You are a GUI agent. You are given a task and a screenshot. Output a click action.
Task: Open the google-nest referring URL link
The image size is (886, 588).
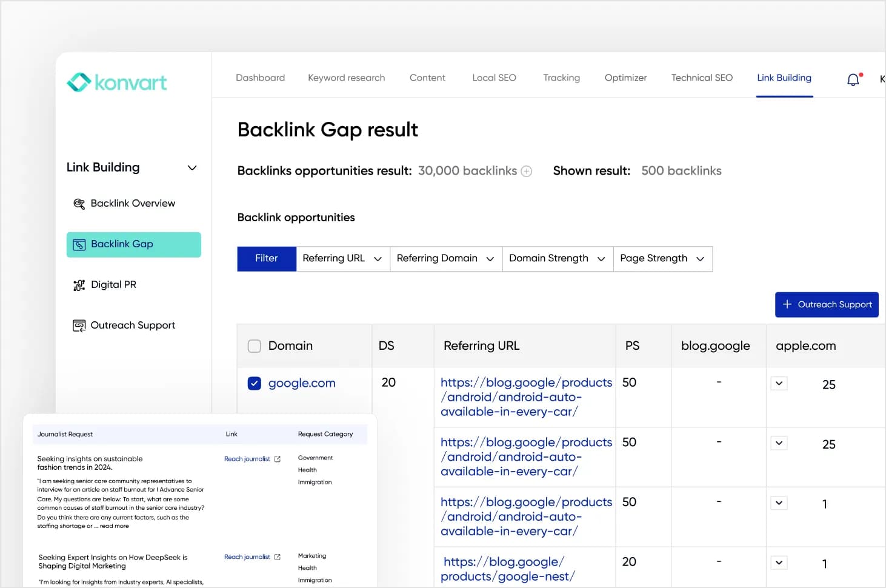(x=508, y=569)
